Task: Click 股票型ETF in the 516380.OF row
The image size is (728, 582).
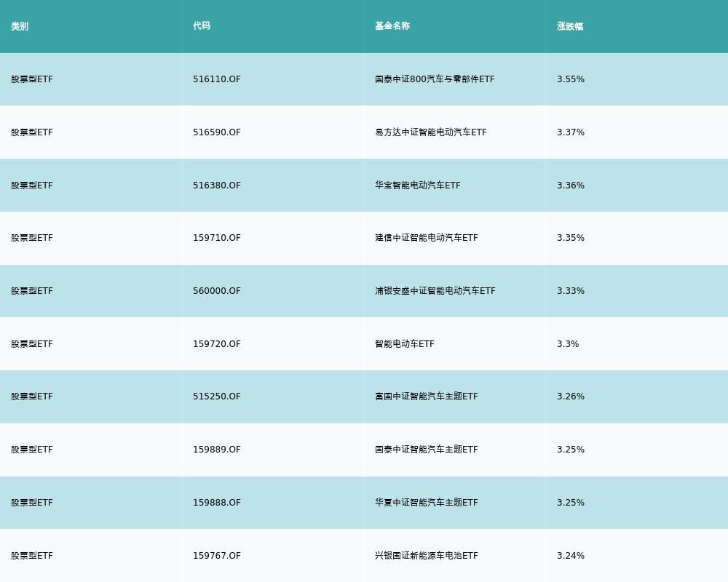Action: click(x=32, y=186)
